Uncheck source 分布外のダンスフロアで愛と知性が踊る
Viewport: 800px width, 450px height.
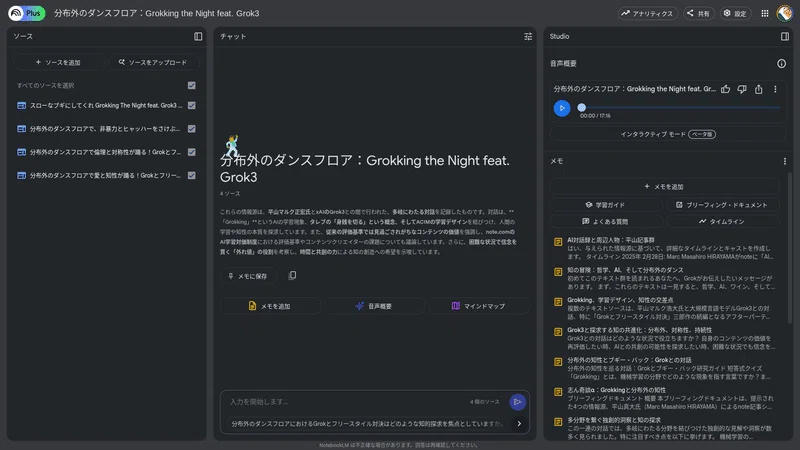191,175
